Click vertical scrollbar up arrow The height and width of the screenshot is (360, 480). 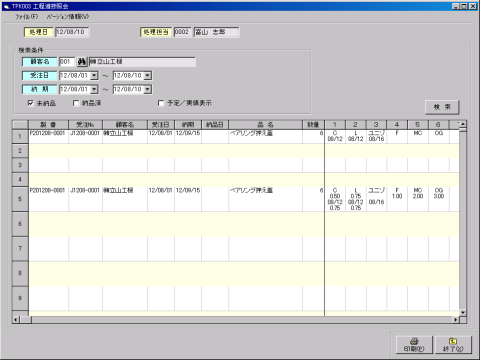click(x=463, y=124)
